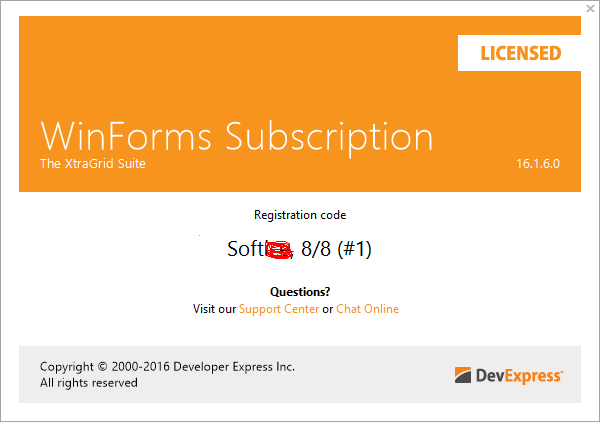600x422 pixels.
Task: Click the 'Soft' registration code prefix
Action: [246, 249]
